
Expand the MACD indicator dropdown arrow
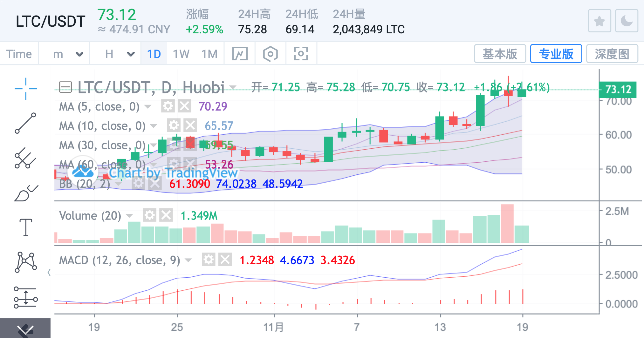188,260
